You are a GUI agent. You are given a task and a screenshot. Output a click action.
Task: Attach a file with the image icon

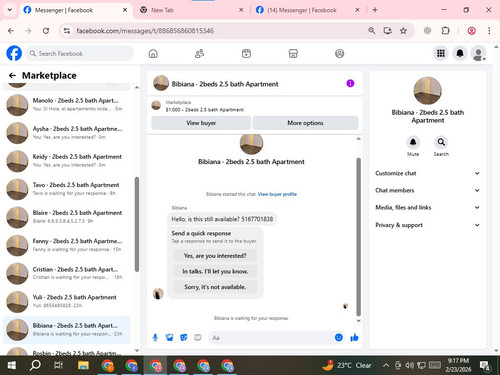170,338
